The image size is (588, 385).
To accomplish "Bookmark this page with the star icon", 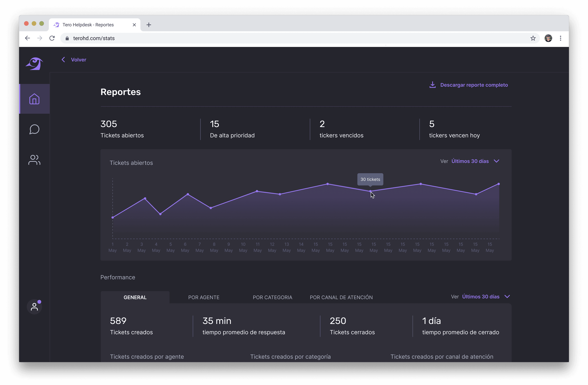I will [x=533, y=38].
